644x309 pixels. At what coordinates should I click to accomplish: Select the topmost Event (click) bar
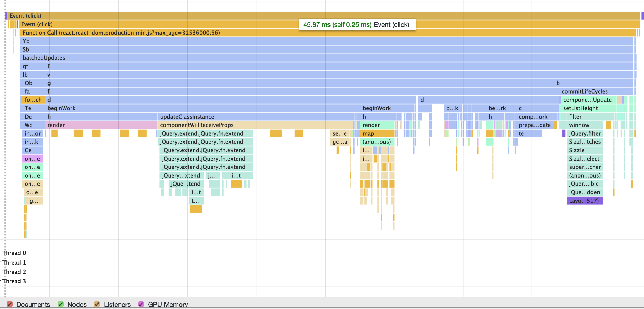point(323,16)
